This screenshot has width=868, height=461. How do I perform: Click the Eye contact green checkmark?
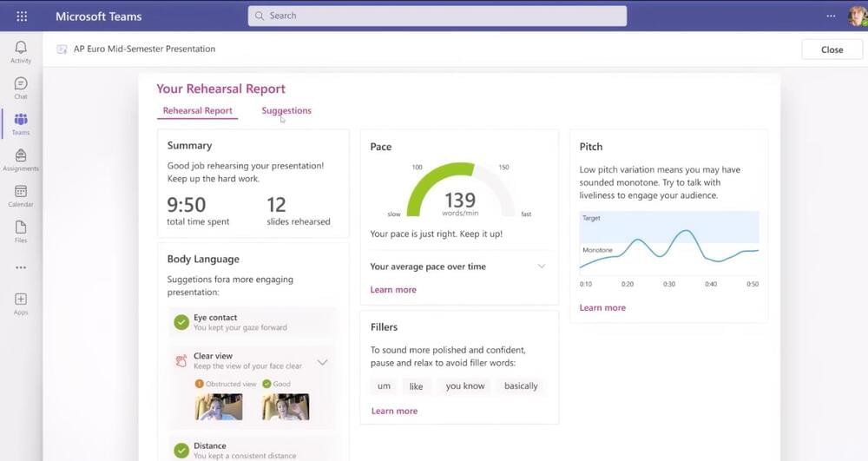pos(181,322)
